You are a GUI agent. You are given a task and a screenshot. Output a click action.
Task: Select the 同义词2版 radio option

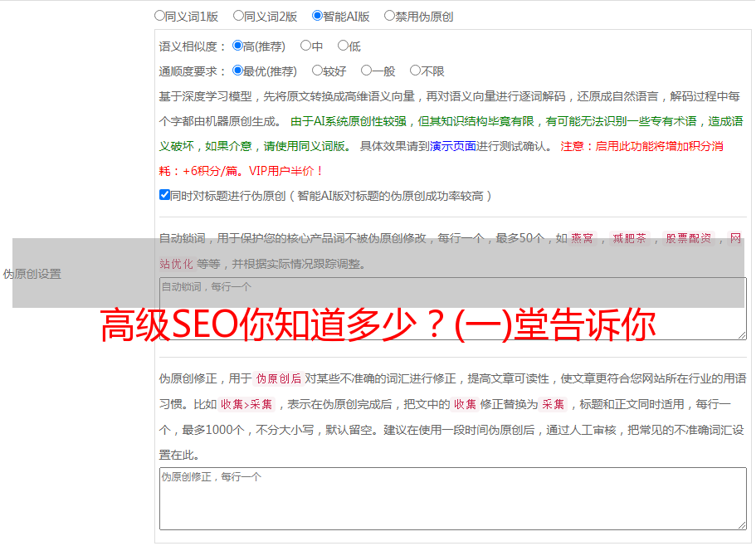tap(238, 16)
